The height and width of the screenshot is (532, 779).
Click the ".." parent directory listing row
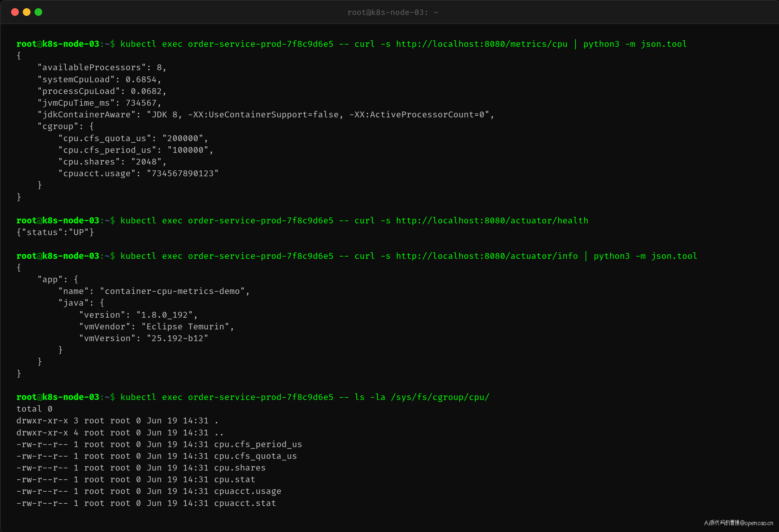[120, 433]
